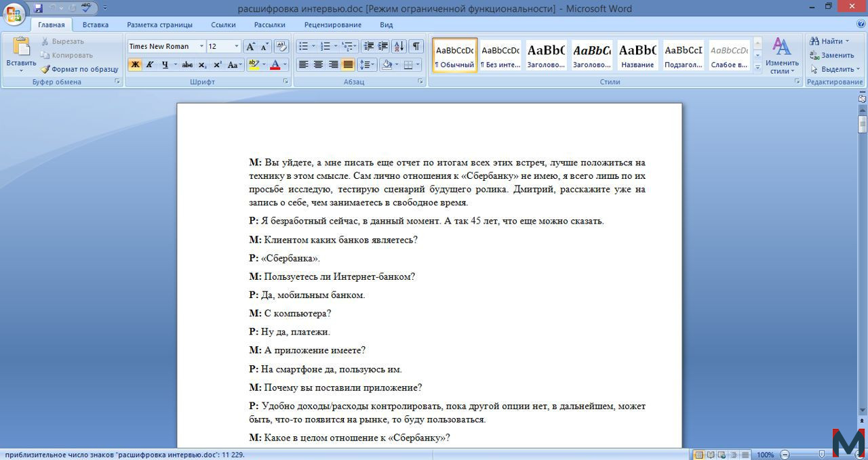
Task: Click the 100% zoom level indicator
Action: (x=765, y=455)
